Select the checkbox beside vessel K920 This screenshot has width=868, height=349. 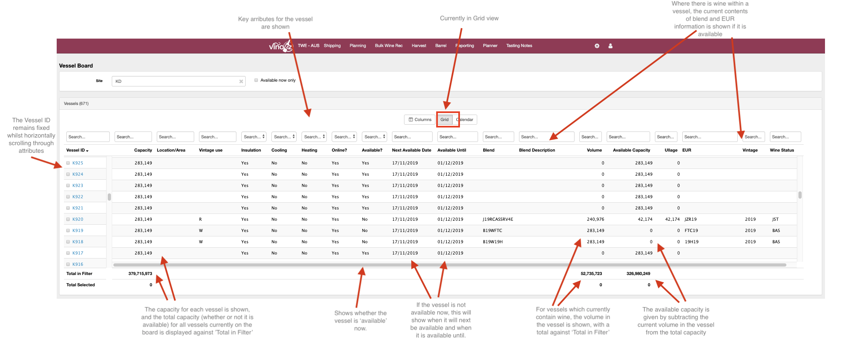[68, 219]
